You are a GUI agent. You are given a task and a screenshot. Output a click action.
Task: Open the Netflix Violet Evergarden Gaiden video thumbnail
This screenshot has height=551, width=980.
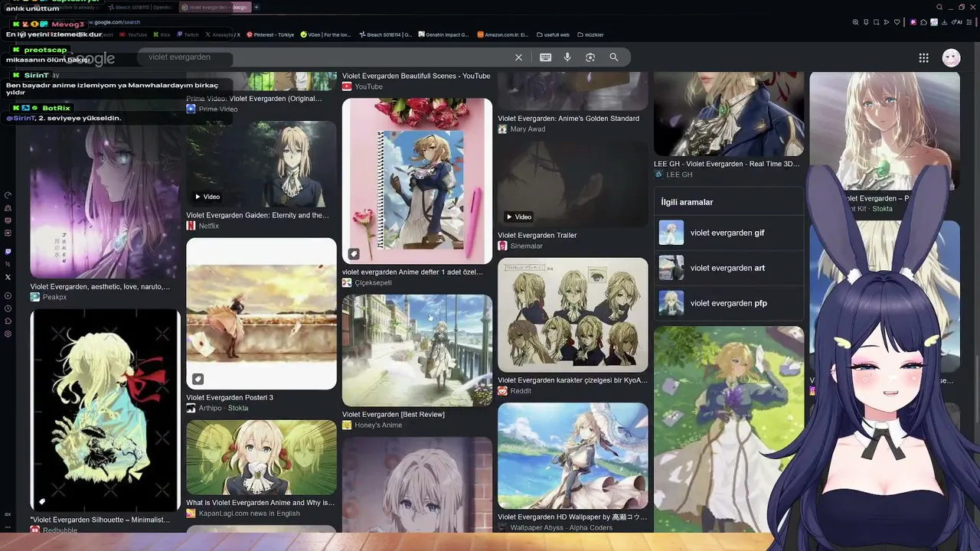pyautogui.click(x=261, y=164)
